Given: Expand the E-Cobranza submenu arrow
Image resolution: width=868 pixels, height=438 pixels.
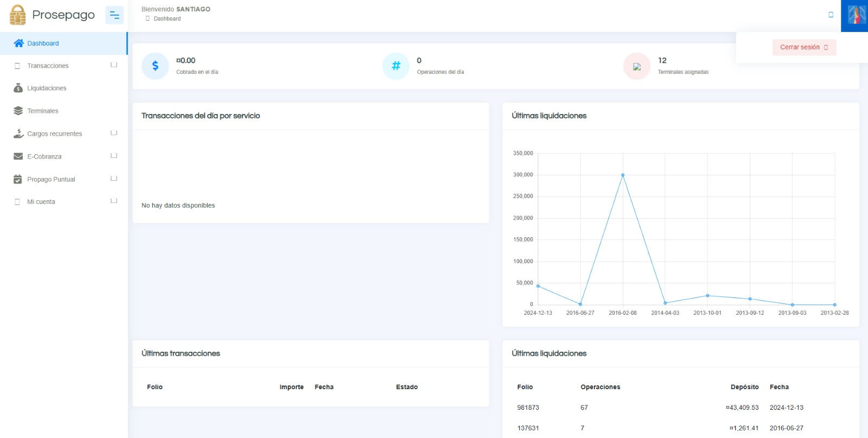Looking at the screenshot, I should click(x=114, y=156).
